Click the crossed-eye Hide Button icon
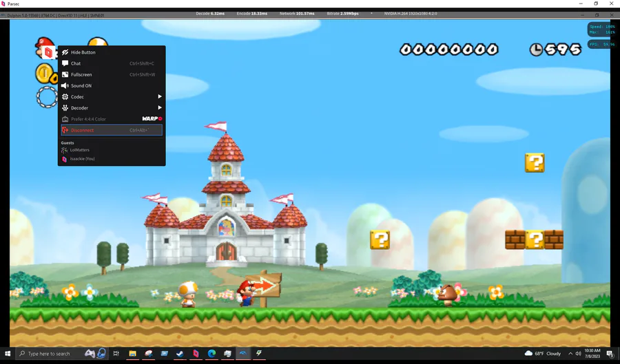Viewport: 620px width, 364px height. [65, 52]
